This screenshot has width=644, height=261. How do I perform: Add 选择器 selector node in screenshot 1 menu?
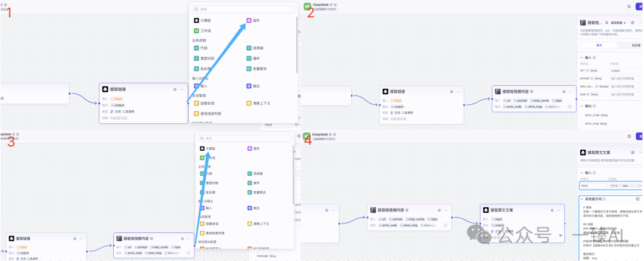(255, 48)
